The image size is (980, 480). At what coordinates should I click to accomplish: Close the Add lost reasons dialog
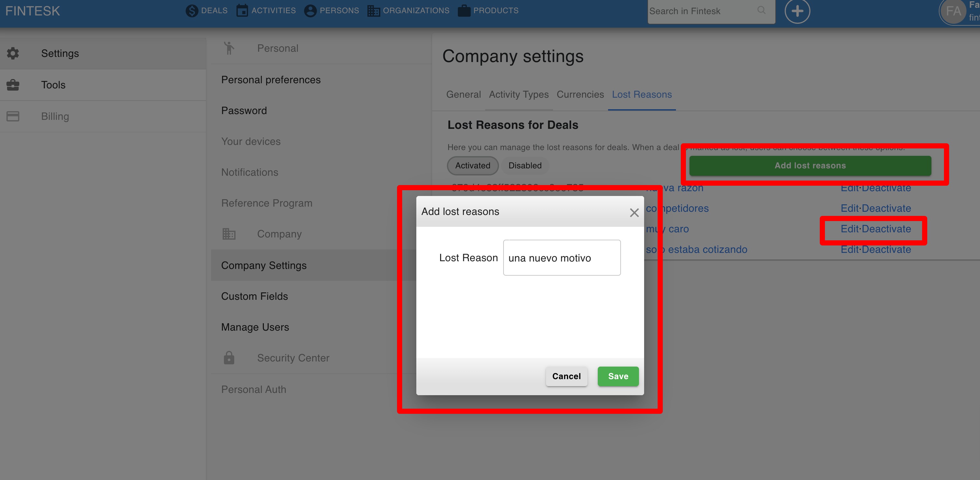[x=634, y=212]
